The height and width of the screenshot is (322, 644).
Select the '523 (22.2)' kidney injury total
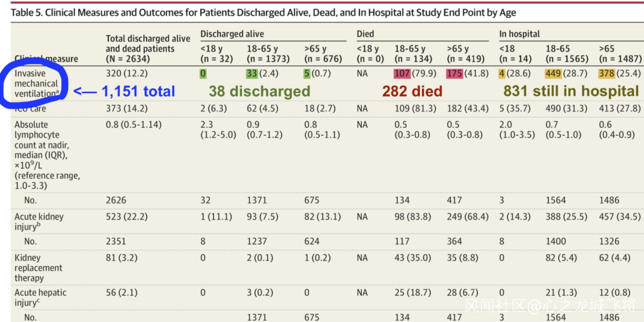pyautogui.click(x=126, y=216)
